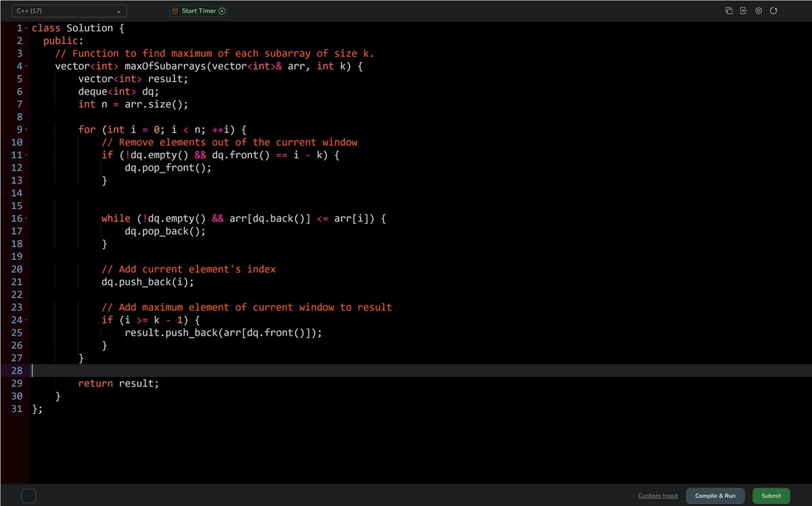
Task: Place cursor on empty highlighted line 28
Action: tap(420, 371)
